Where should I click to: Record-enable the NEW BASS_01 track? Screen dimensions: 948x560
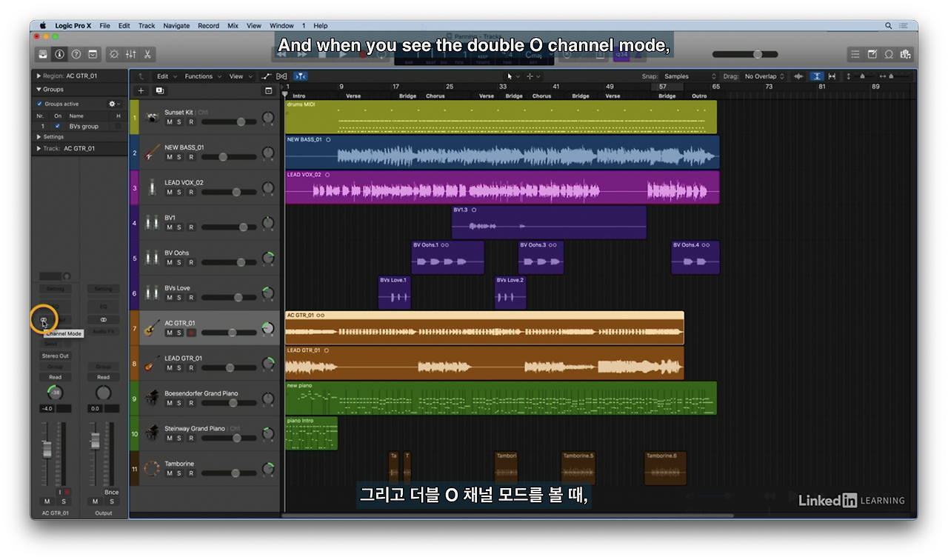pyautogui.click(x=190, y=157)
